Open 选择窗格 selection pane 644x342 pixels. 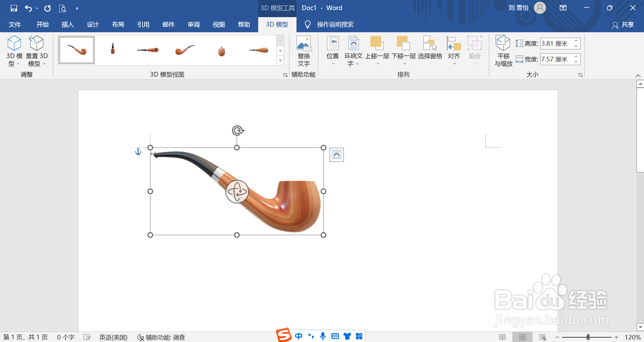coord(430,48)
